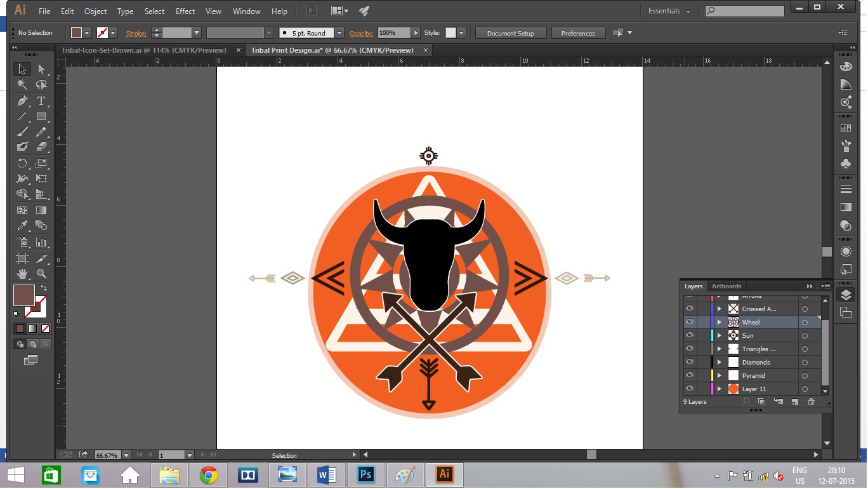Select the Blob Brush tool
The width and height of the screenshot is (868, 489).
22,147
